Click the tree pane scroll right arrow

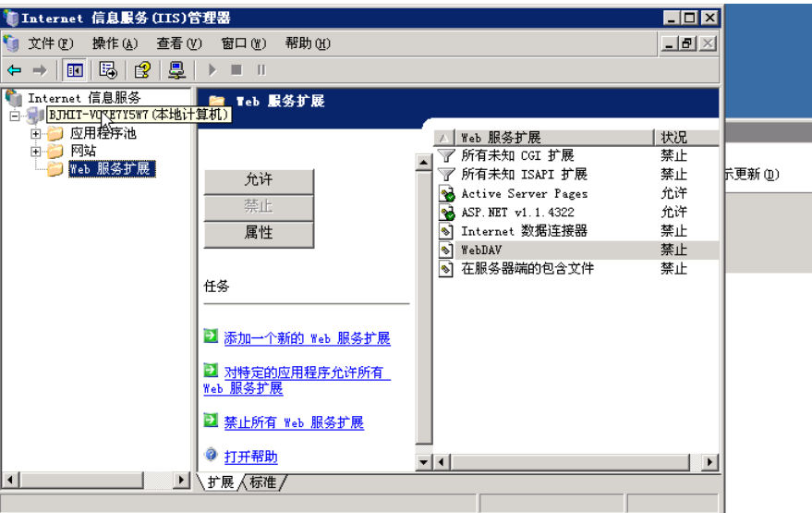pos(181,480)
